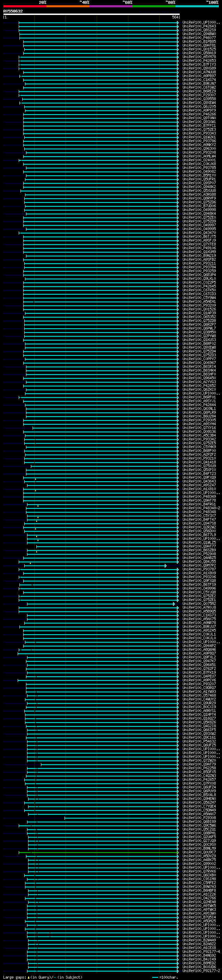Select hit label UniRef100_P92177-4
The width and height of the screenshot is (222, 980).
(x=201, y=952)
